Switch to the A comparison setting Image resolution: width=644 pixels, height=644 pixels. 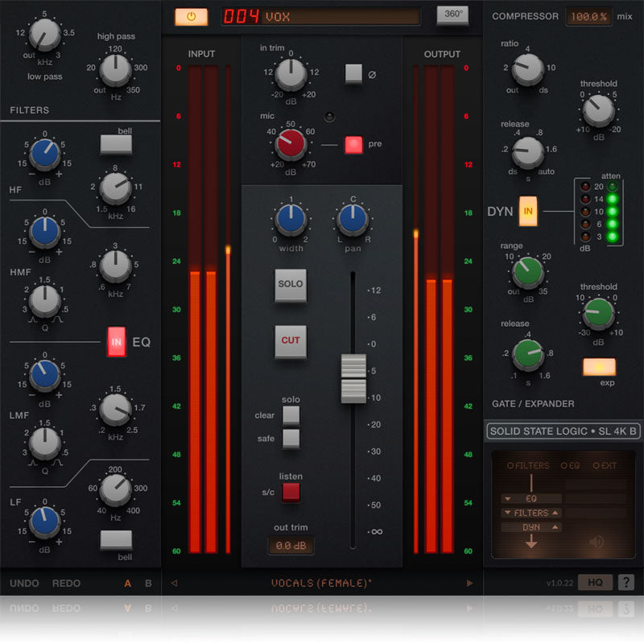pyautogui.click(x=128, y=583)
